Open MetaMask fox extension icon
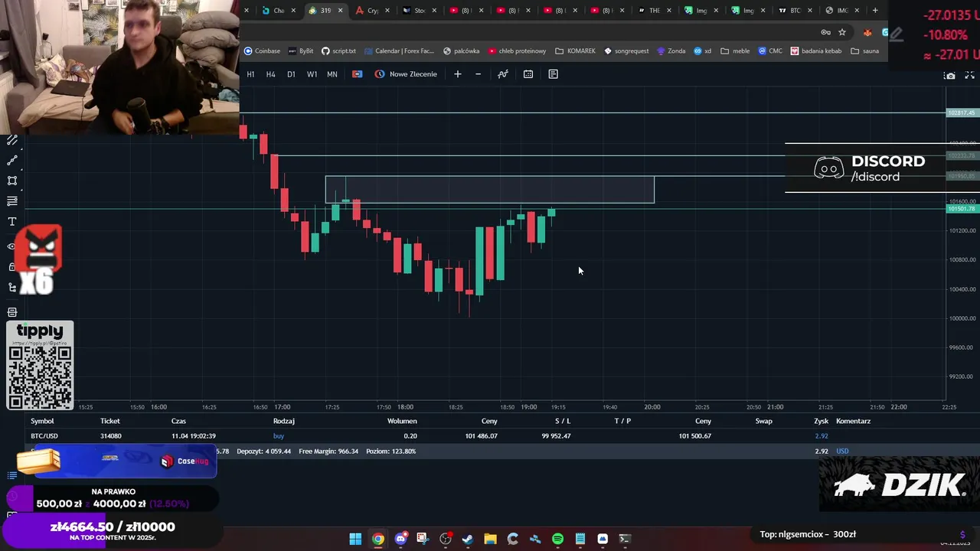 pyautogui.click(x=867, y=32)
